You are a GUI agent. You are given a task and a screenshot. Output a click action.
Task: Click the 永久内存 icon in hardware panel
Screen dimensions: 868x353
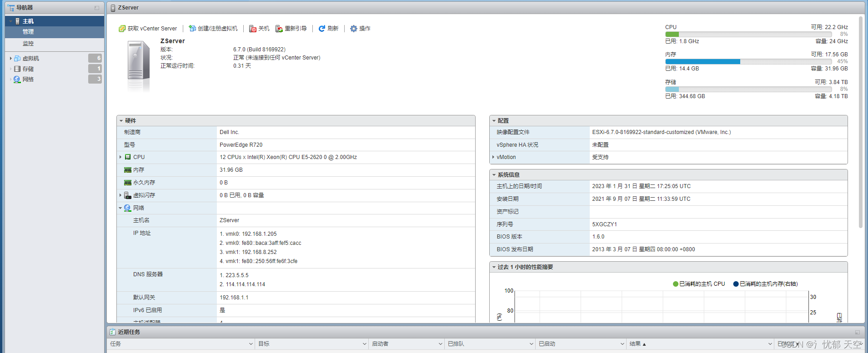pyautogui.click(x=128, y=183)
